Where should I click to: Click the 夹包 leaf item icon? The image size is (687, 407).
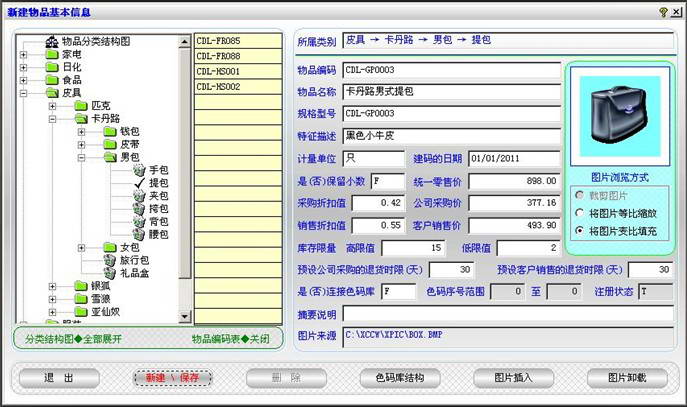[x=139, y=196]
